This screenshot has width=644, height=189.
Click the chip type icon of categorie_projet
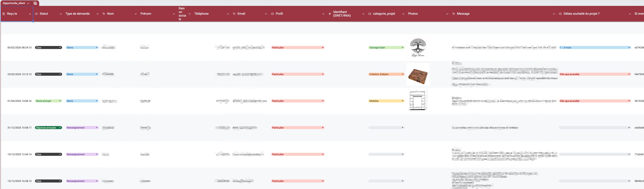click(x=370, y=14)
